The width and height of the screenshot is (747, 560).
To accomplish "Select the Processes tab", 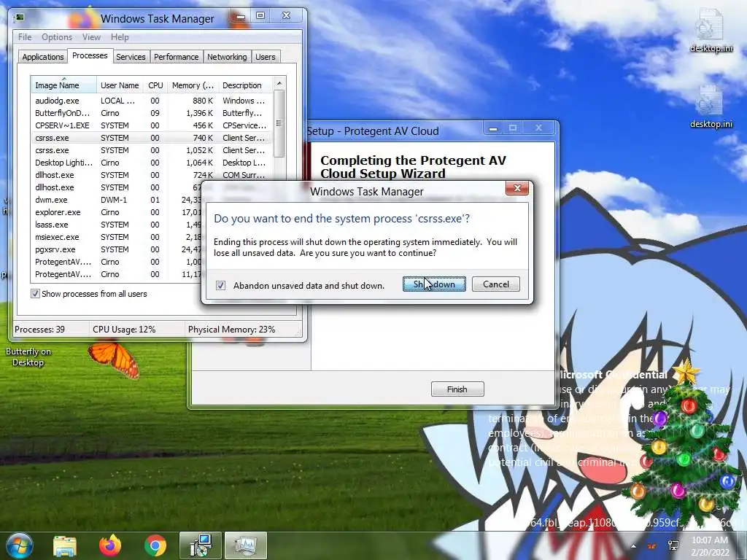I will point(90,55).
